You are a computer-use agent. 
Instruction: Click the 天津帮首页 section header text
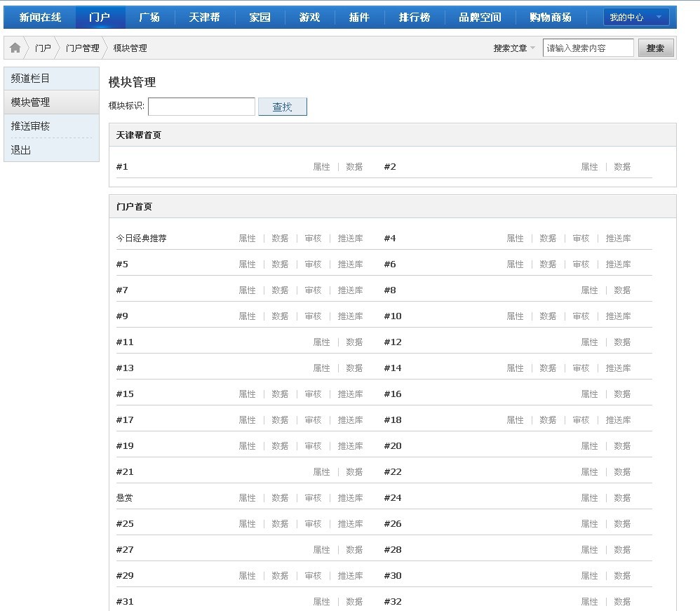pyautogui.click(x=138, y=135)
